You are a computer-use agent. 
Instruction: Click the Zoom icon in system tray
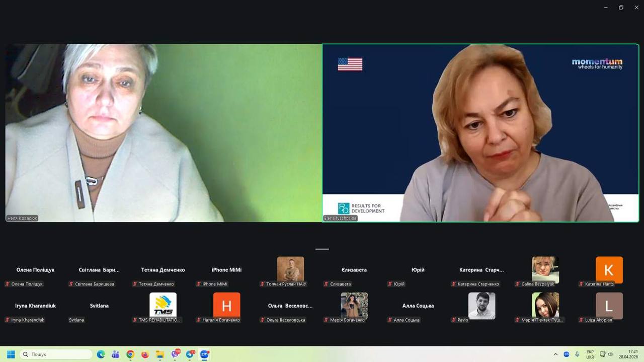567,354
